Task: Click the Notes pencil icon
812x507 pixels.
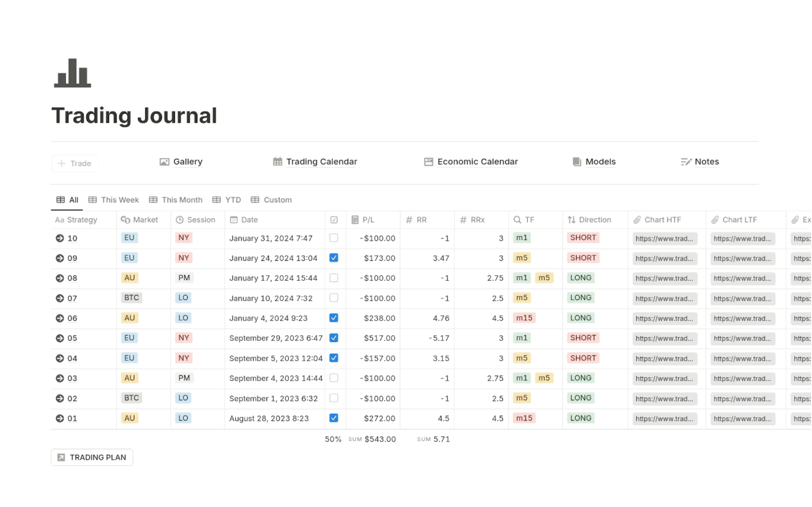Action: (686, 162)
